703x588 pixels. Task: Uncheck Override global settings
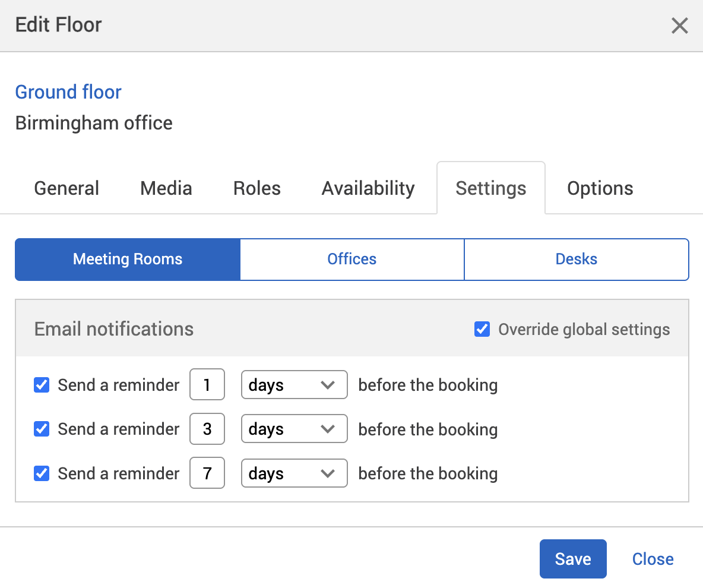click(x=482, y=328)
